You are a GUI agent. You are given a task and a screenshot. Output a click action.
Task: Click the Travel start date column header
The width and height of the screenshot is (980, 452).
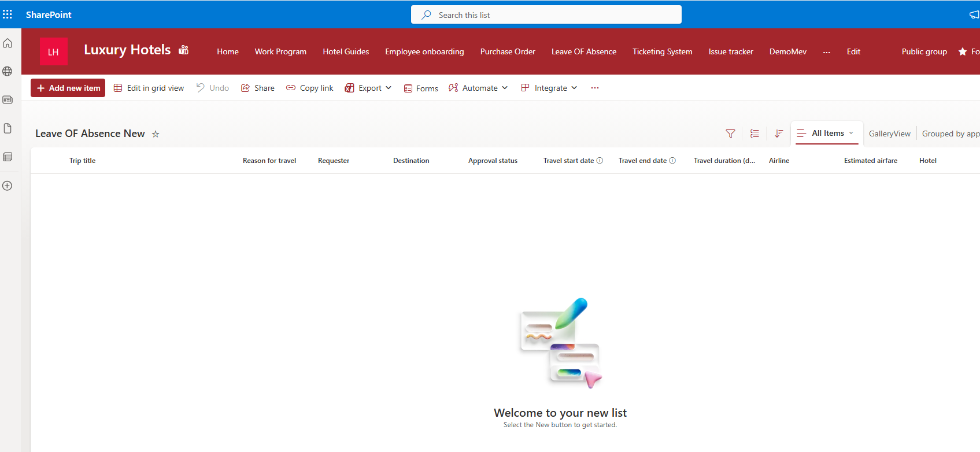tap(568, 161)
